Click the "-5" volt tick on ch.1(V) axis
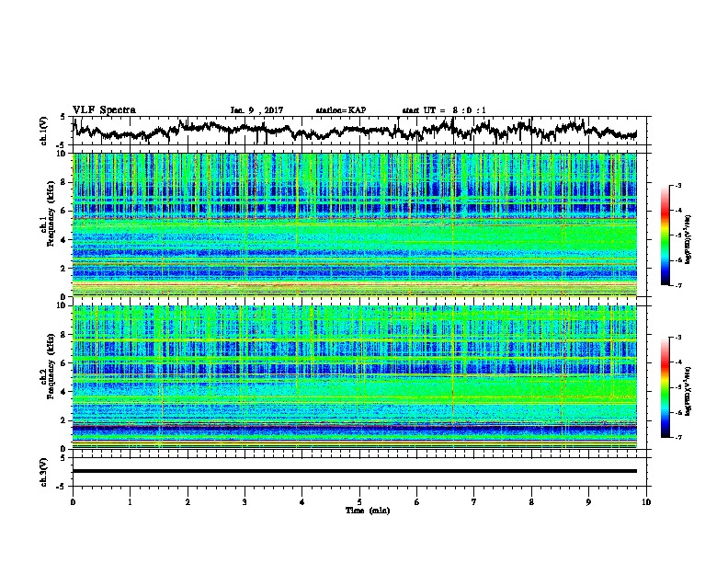Viewport: 728px width, 563px height. 62,145
